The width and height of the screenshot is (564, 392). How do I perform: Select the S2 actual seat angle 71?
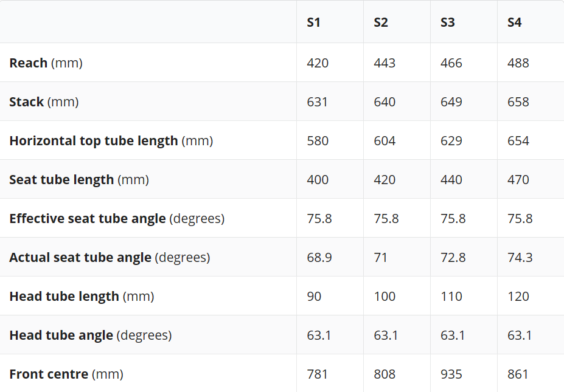[380, 258]
